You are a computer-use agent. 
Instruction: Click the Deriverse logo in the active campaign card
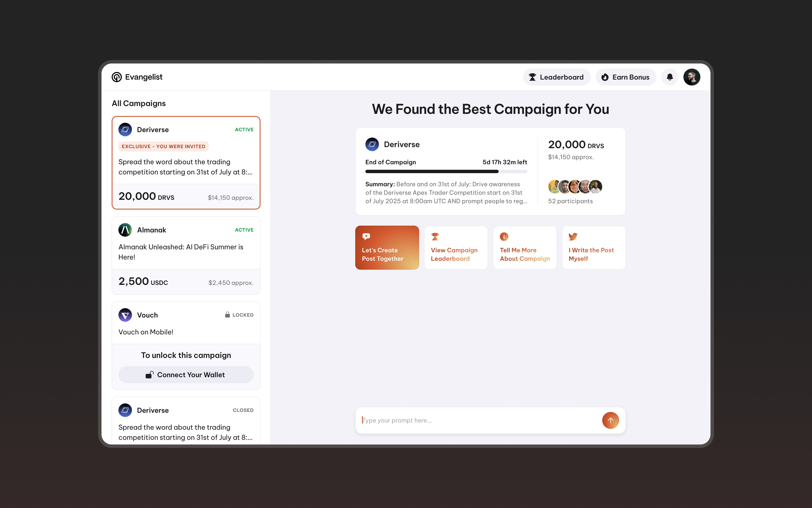pos(125,130)
